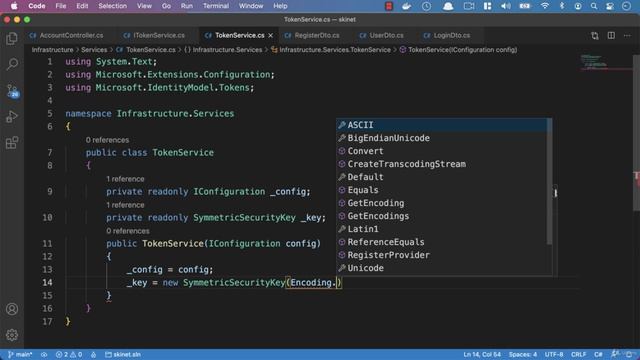Open the Terminal menu in menu bar
The image size is (640, 360).
pos(216,6)
